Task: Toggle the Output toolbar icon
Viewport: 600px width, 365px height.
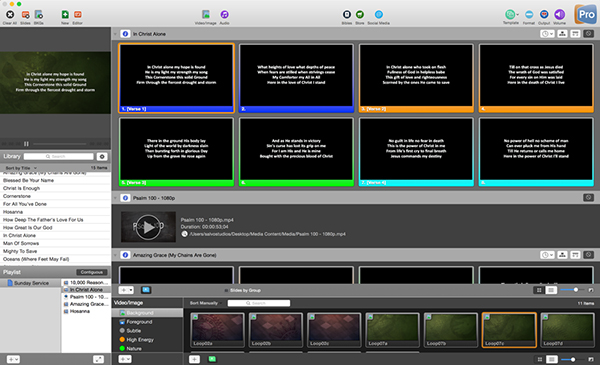Action: click(x=544, y=15)
